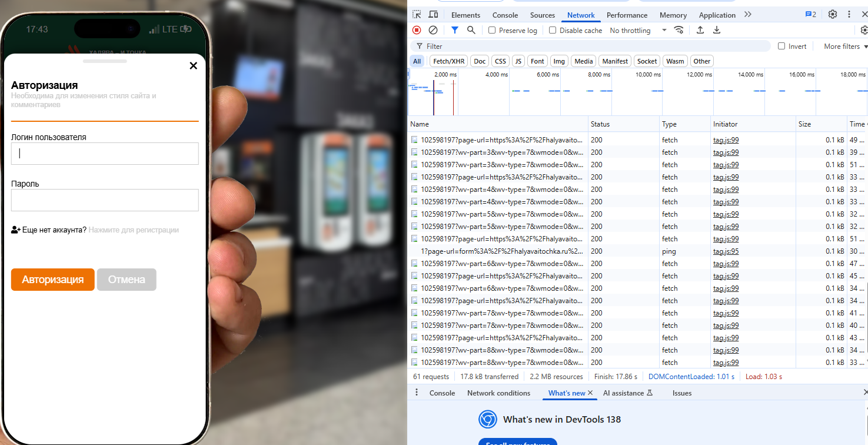
Task: Sort requests by Status column
Action: coord(624,124)
